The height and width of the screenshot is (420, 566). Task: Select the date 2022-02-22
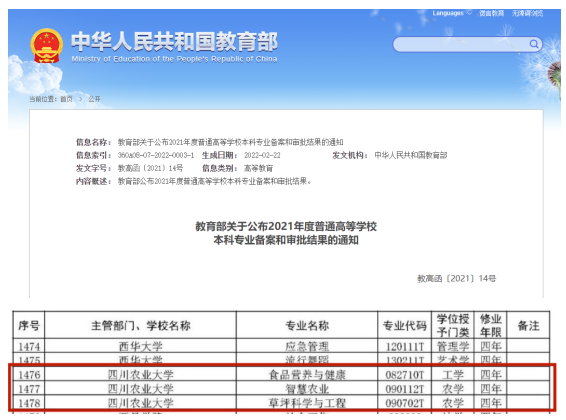(x=262, y=155)
